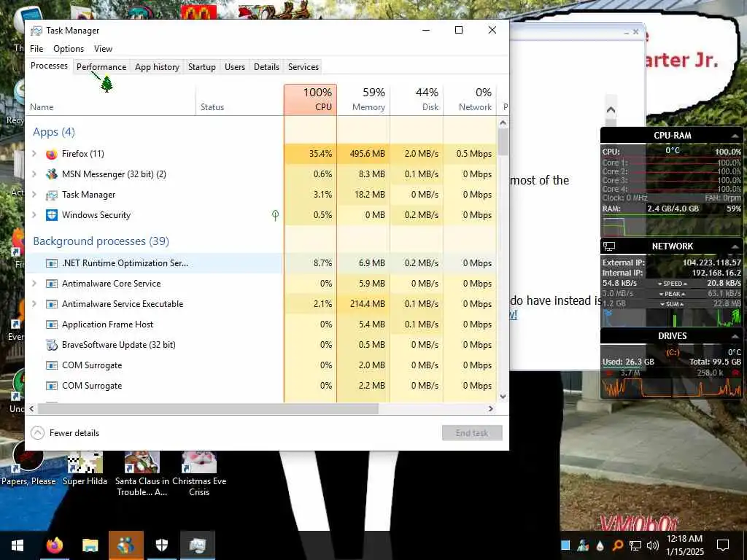
Task: Click the volume icon in system tray
Action: coord(653,545)
